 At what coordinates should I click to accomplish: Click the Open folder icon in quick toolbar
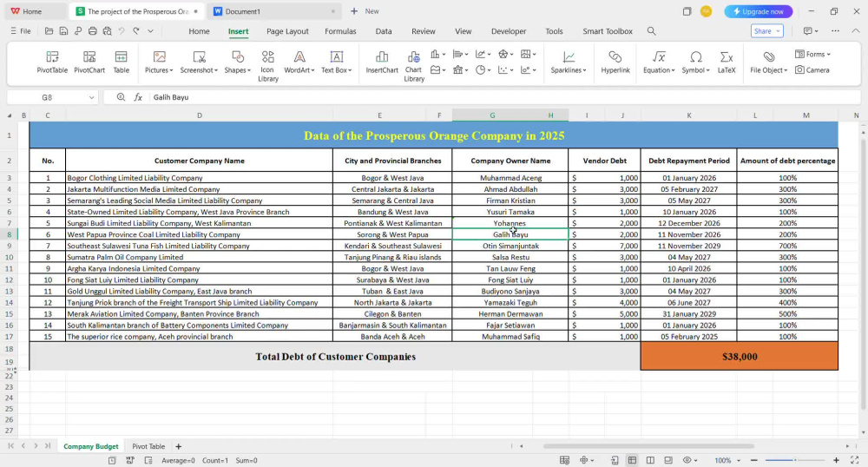[49, 31]
